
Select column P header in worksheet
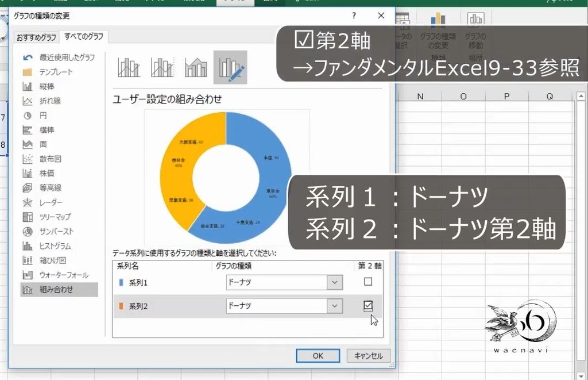[506, 97]
